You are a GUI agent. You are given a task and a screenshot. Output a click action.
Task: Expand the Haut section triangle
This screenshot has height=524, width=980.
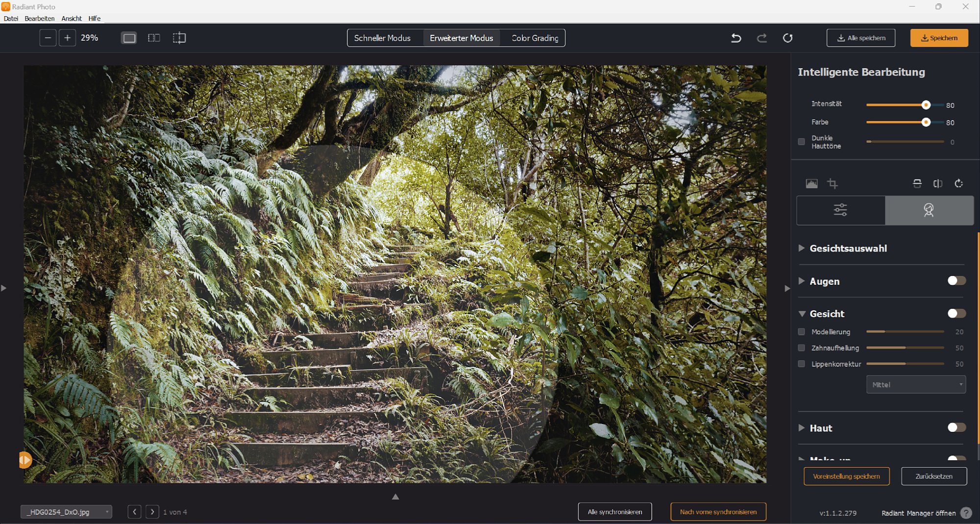coord(802,428)
